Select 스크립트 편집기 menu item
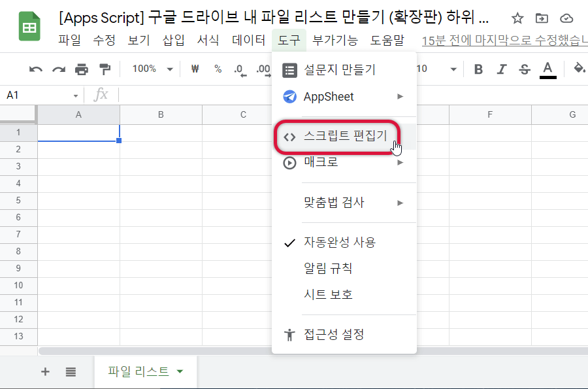This screenshot has width=588, height=389. [x=344, y=137]
